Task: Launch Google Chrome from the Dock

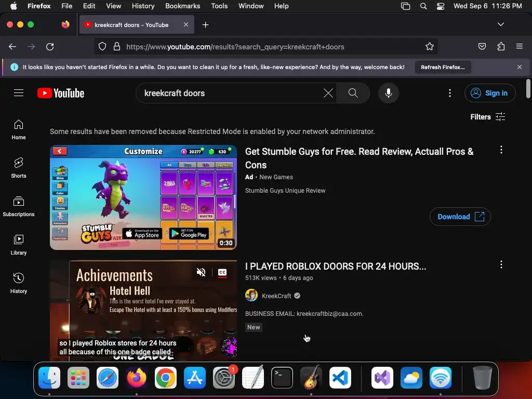Action: [166, 378]
